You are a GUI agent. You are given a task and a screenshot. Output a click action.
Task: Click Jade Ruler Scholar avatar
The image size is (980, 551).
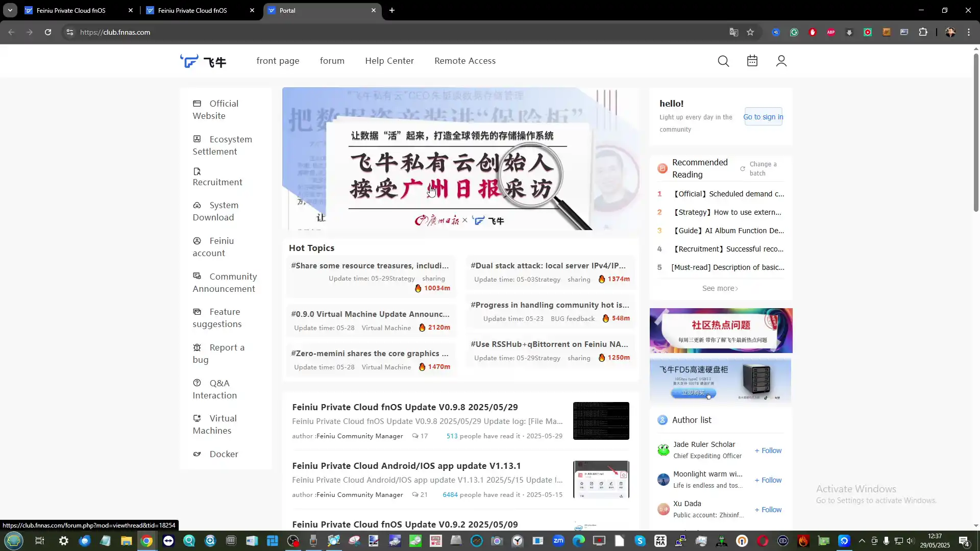[x=663, y=450]
